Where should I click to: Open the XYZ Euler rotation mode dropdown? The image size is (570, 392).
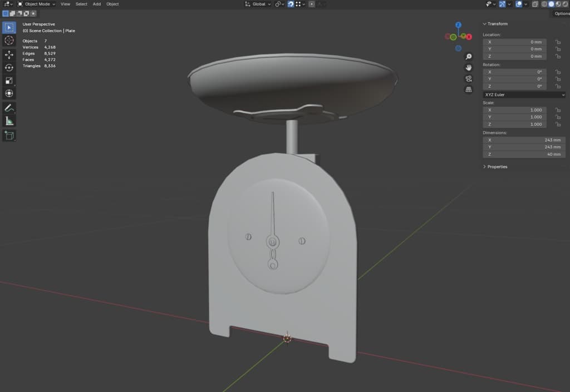(x=524, y=95)
